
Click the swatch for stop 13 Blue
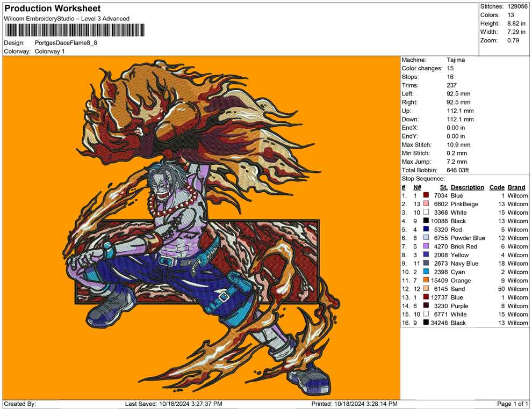pos(426,297)
